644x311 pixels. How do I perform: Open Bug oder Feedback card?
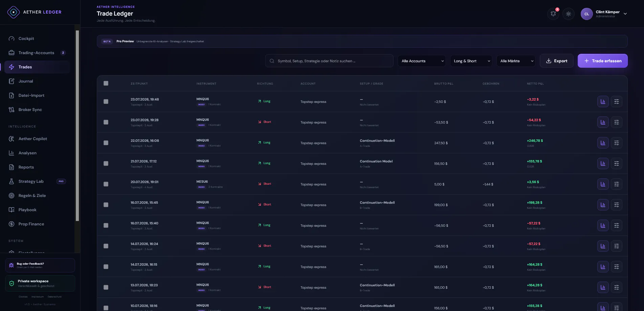(40, 265)
